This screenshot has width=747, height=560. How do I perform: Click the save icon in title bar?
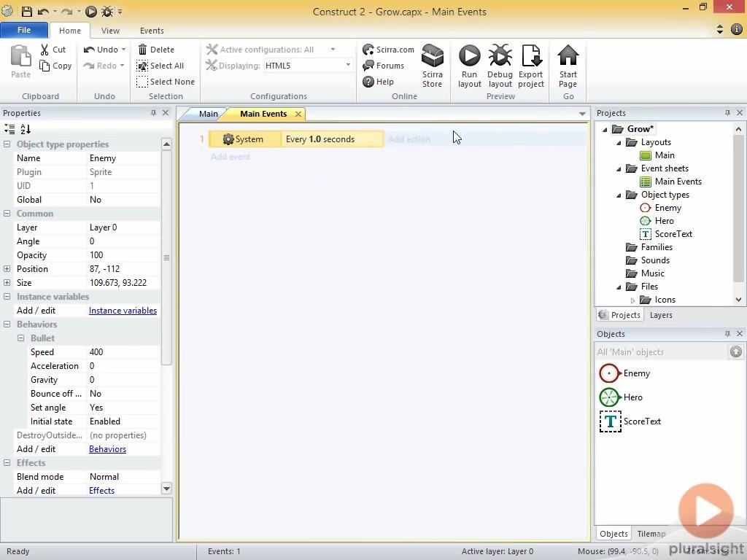[26, 12]
